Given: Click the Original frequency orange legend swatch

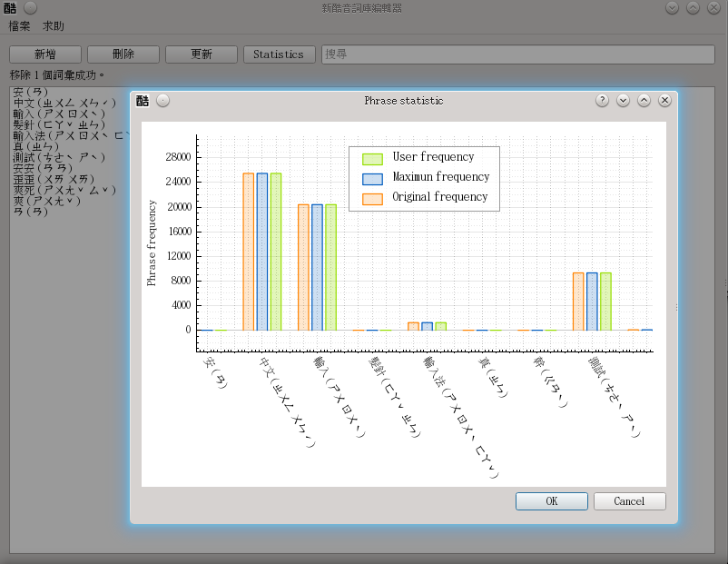Looking at the screenshot, I should (372, 199).
